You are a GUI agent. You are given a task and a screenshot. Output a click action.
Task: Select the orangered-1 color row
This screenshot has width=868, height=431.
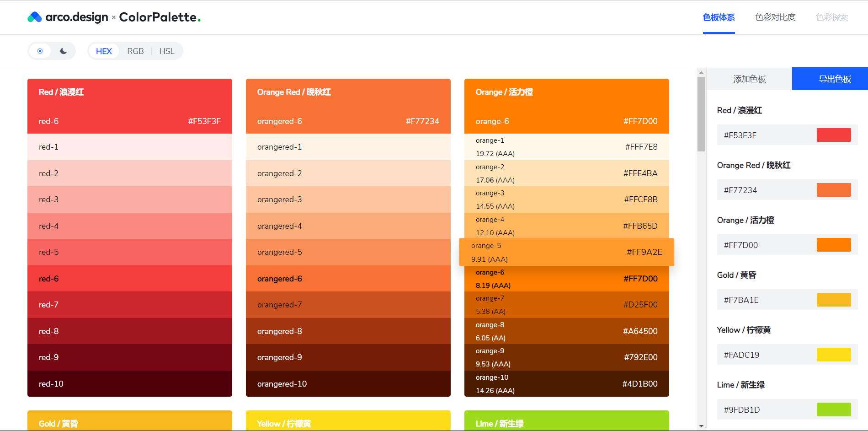pos(348,147)
